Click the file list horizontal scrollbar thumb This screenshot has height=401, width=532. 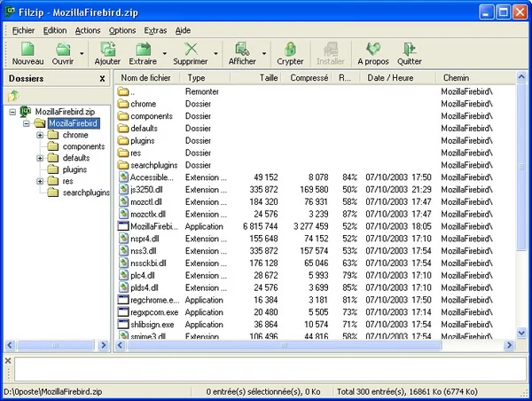pos(285,345)
